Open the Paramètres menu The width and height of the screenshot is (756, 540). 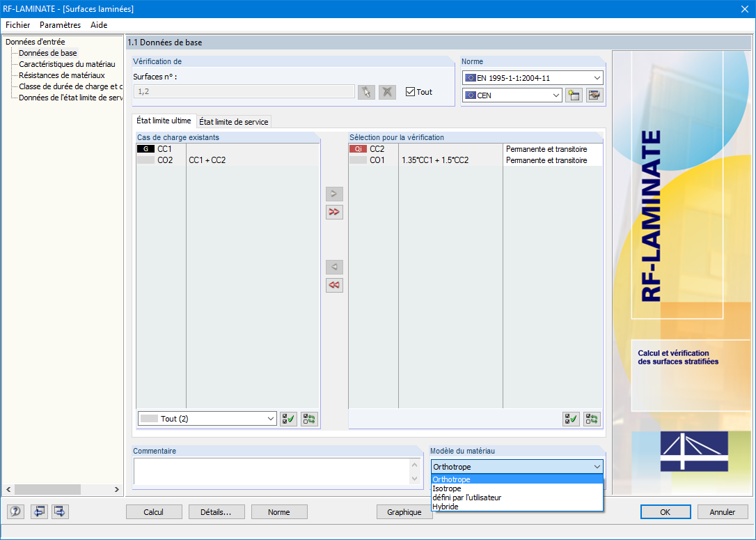click(x=61, y=25)
